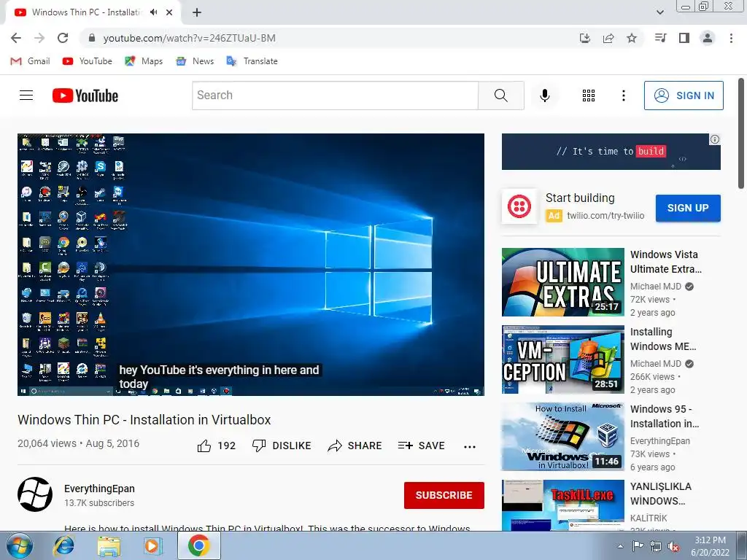Open the Windows 95 installation thumbnail
The height and width of the screenshot is (560, 747).
click(563, 437)
